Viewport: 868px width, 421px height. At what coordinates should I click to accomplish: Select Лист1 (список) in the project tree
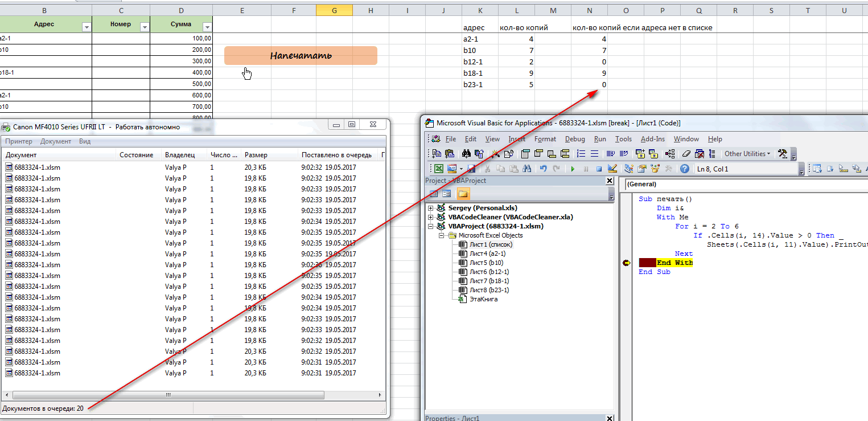[x=492, y=244]
